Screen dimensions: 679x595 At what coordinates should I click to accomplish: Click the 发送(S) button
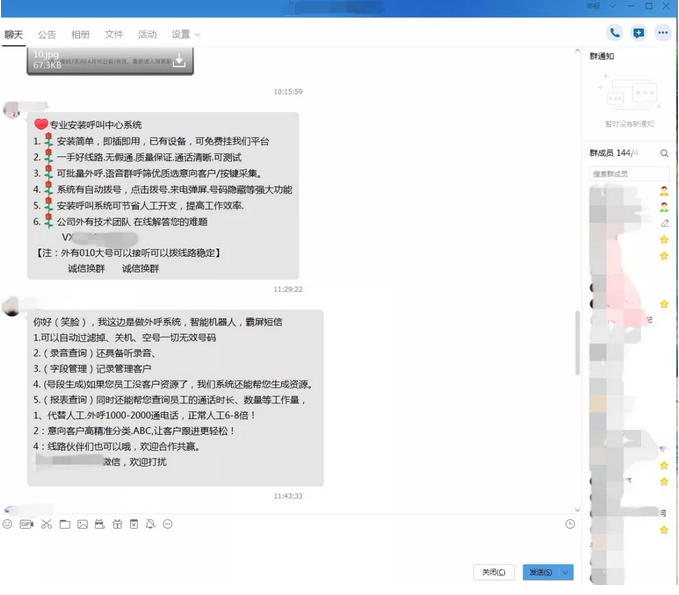click(540, 572)
